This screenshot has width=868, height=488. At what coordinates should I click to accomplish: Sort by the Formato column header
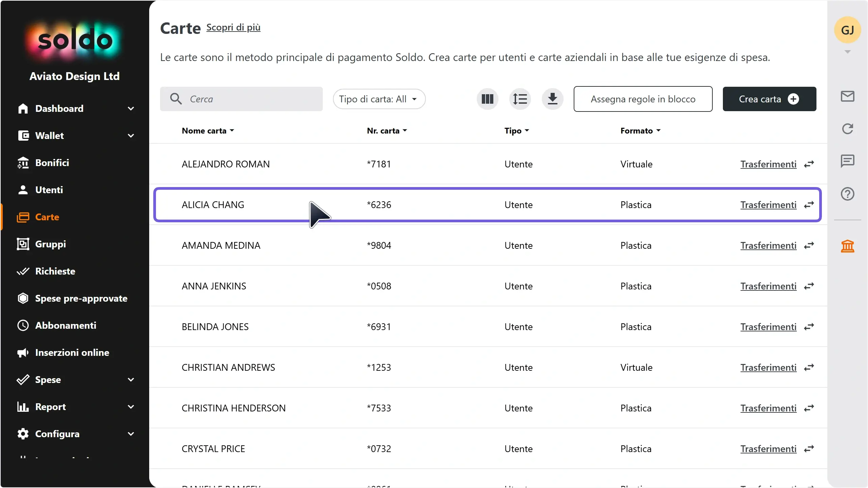[640, 131]
